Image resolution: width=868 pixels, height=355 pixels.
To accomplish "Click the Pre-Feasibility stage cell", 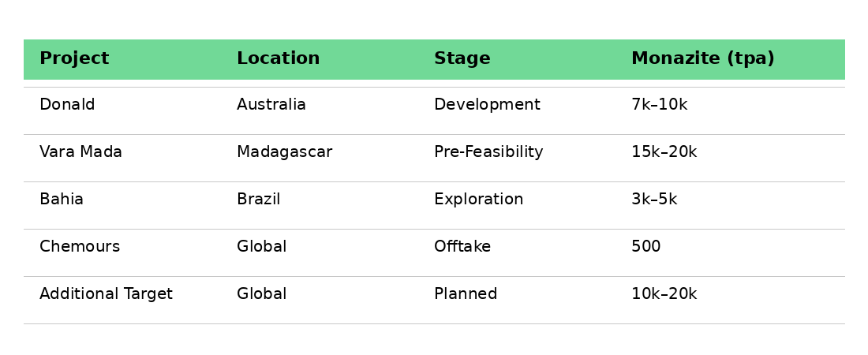I will pos(488,152).
